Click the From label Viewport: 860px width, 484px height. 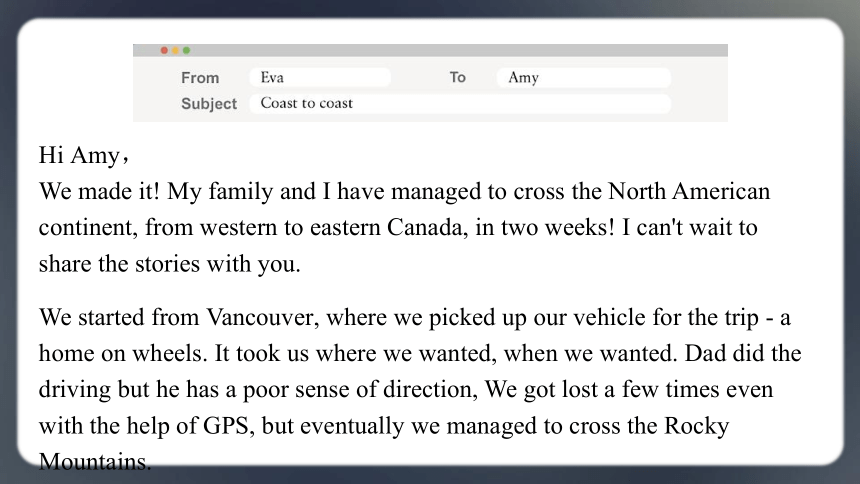200,78
